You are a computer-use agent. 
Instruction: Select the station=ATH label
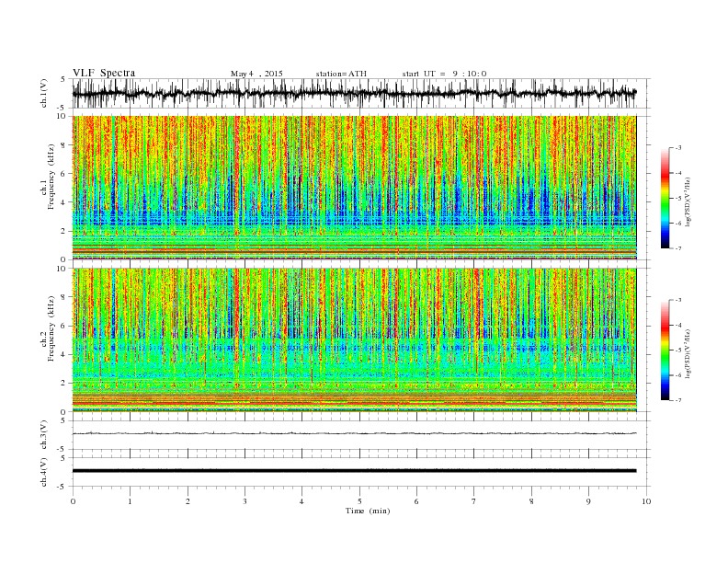click(341, 74)
